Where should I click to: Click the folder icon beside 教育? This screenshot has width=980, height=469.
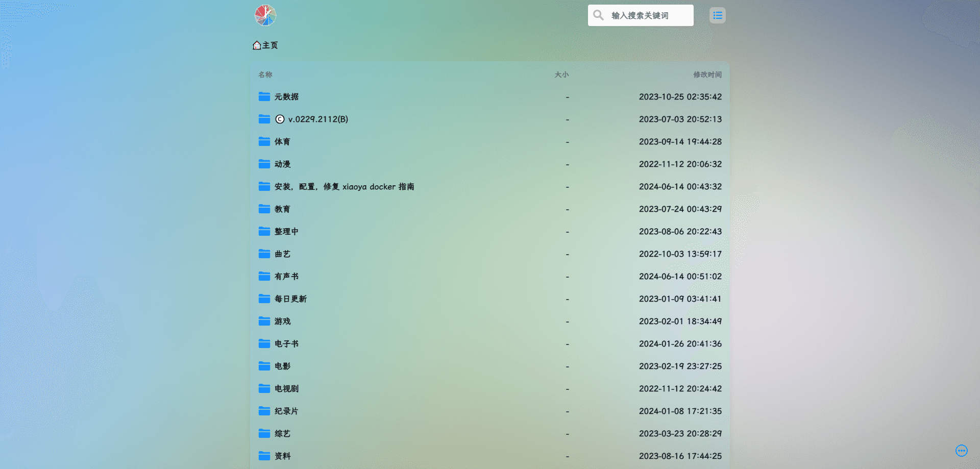(264, 209)
